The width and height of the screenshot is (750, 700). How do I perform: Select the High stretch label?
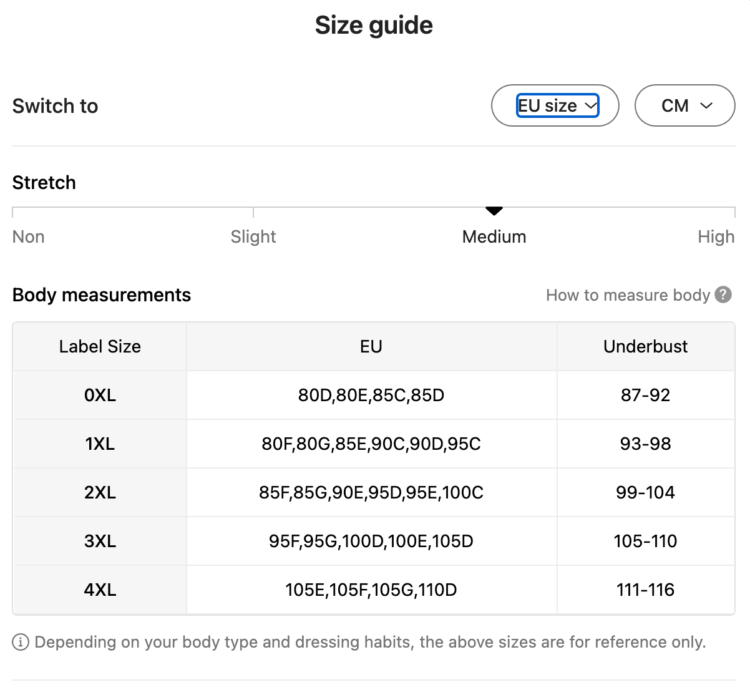716,237
